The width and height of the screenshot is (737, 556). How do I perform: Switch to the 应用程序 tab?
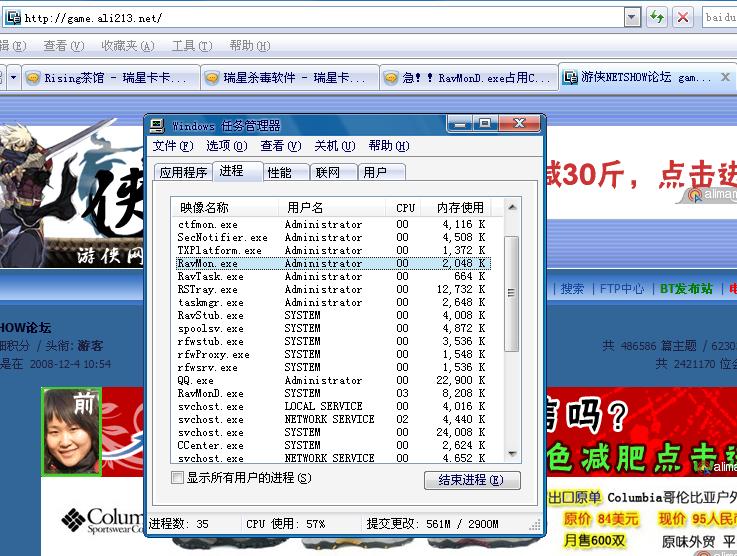coord(183,172)
